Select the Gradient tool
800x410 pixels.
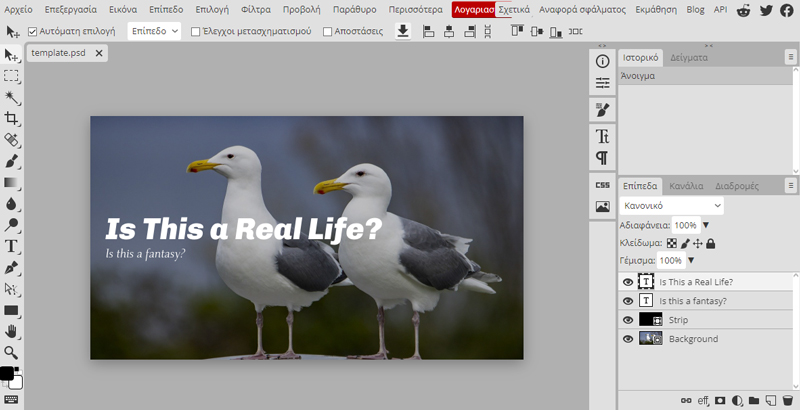(11, 183)
